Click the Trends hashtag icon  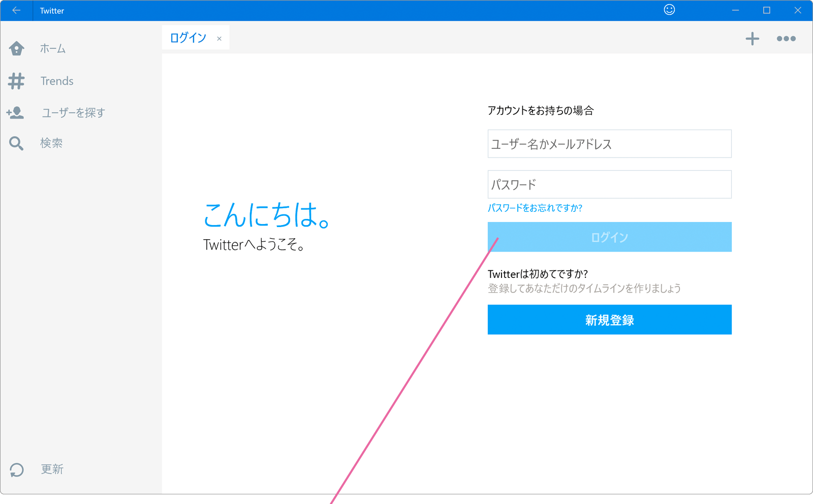[x=16, y=81]
